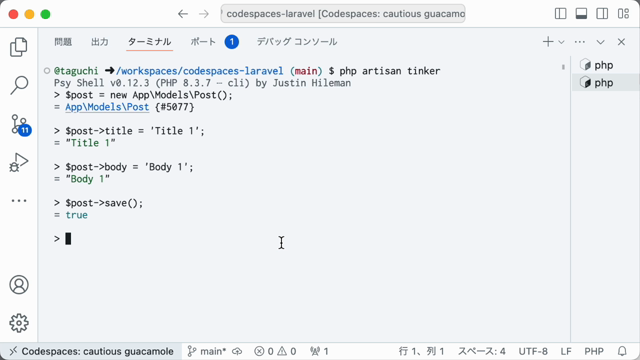Image resolution: width=640 pixels, height=360 pixels.
Task: Open Source Control view with 11 badge
Action: coord(20,124)
